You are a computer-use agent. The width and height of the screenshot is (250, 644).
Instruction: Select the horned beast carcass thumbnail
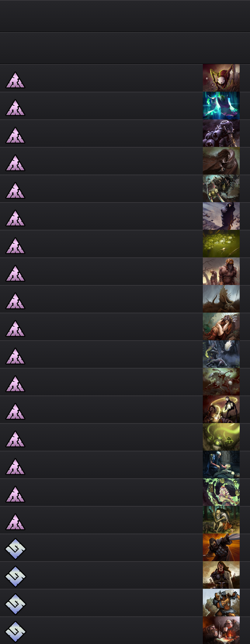(x=221, y=299)
